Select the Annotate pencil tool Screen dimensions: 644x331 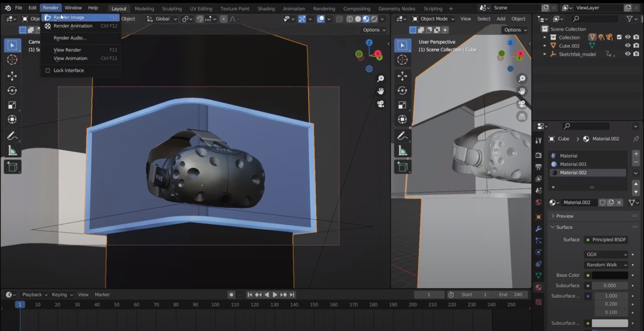(x=12, y=136)
